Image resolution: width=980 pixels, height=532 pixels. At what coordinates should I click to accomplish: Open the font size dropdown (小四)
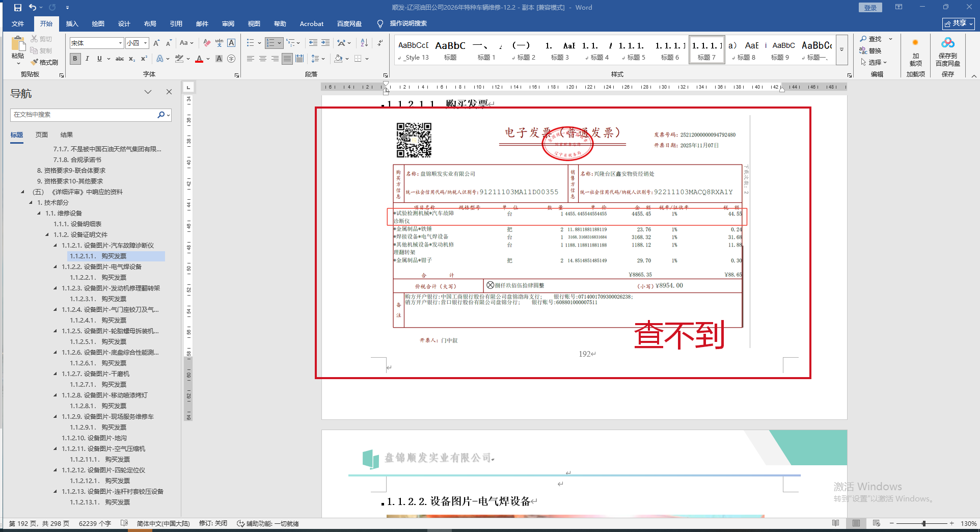tap(145, 43)
